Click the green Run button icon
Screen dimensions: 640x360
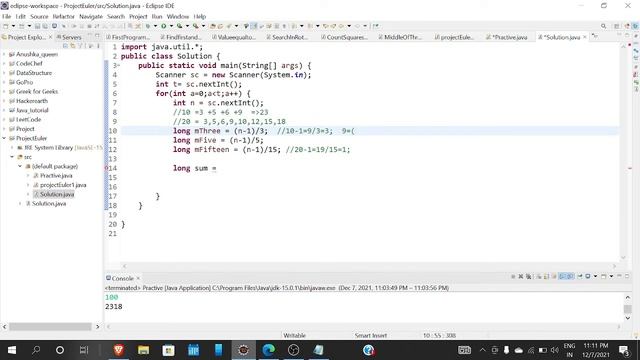163,26
